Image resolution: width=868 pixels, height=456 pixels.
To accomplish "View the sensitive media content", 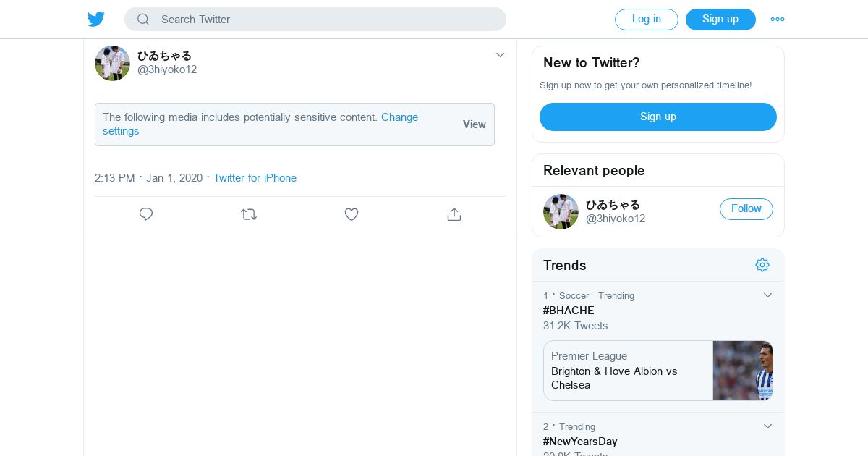I will (x=475, y=124).
